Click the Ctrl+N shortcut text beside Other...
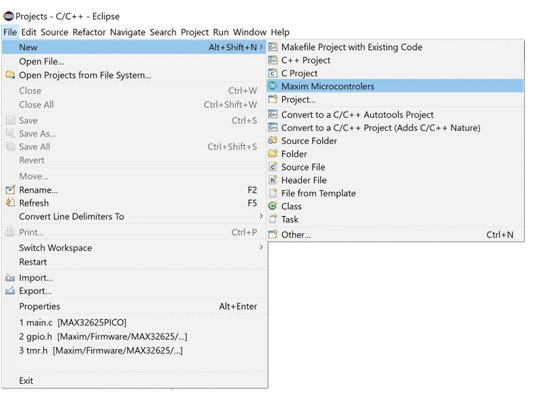This screenshot has width=536, height=396. [x=500, y=235]
